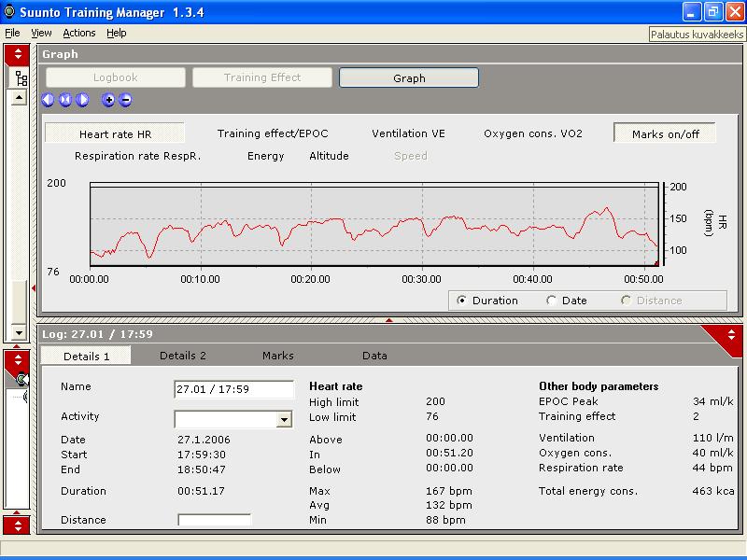Viewport: 747px width, 560px height.
Task: Click the heart rate curve in graph
Action: 374,231
